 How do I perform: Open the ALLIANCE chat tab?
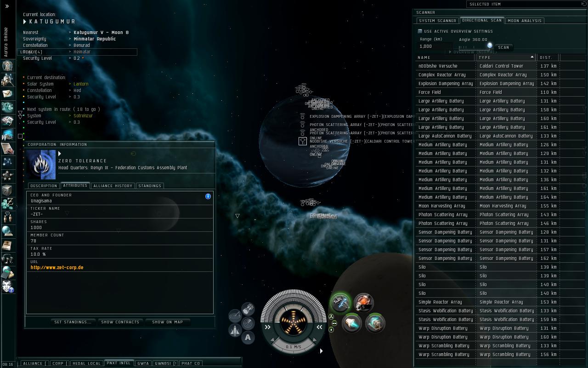click(34, 363)
